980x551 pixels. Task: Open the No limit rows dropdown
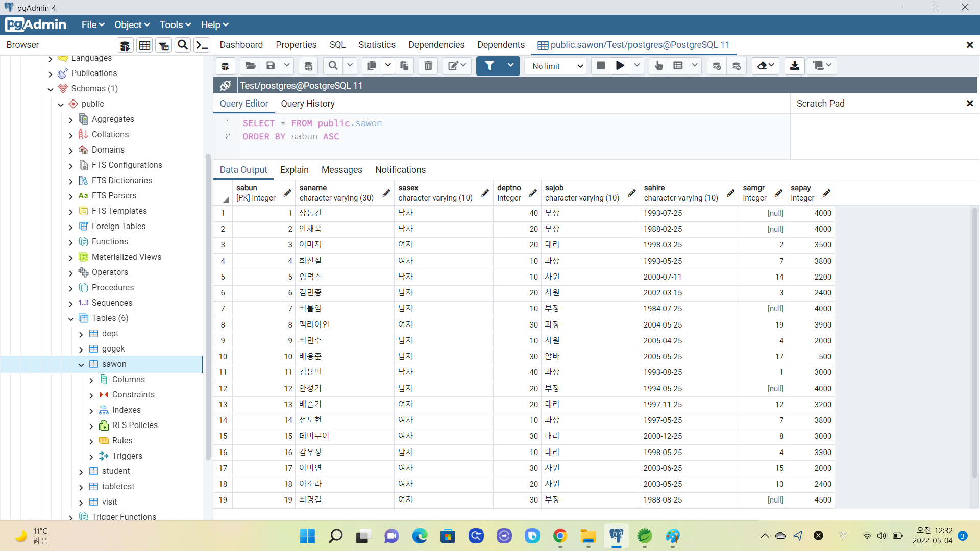(x=557, y=66)
